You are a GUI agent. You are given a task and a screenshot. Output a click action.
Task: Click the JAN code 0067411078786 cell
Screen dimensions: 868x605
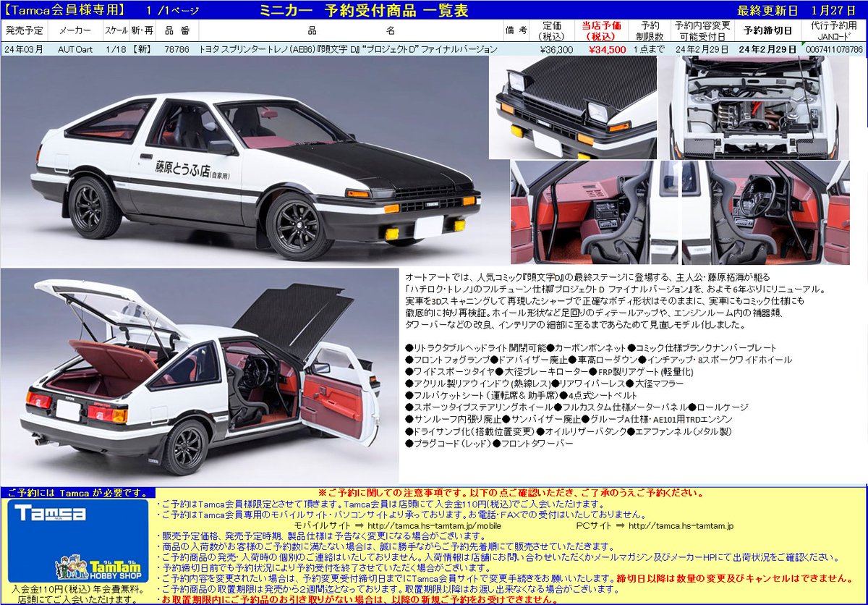click(835, 49)
